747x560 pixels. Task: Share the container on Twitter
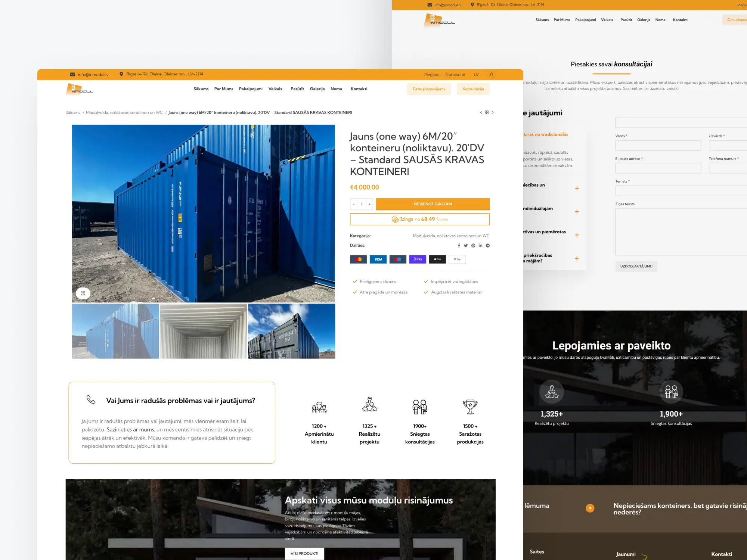tap(465, 246)
